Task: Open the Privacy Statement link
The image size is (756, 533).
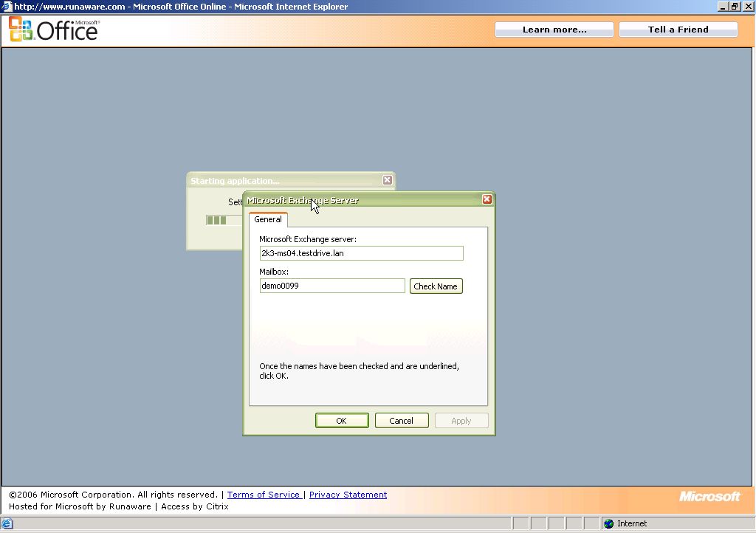Action: click(348, 495)
